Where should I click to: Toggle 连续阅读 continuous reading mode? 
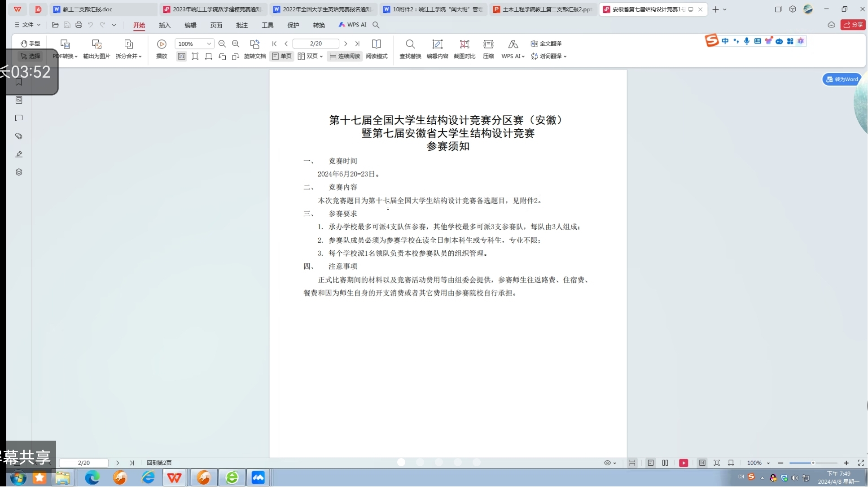[345, 57]
